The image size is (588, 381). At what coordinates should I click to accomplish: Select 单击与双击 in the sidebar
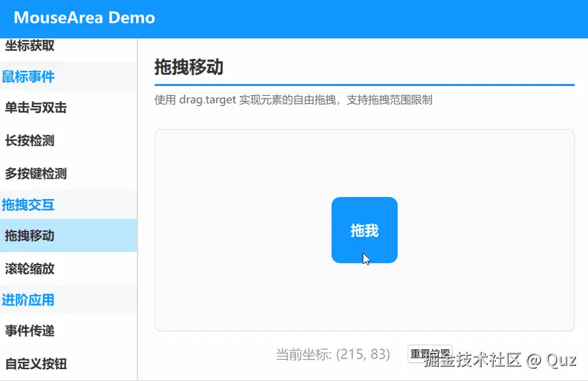click(68, 108)
